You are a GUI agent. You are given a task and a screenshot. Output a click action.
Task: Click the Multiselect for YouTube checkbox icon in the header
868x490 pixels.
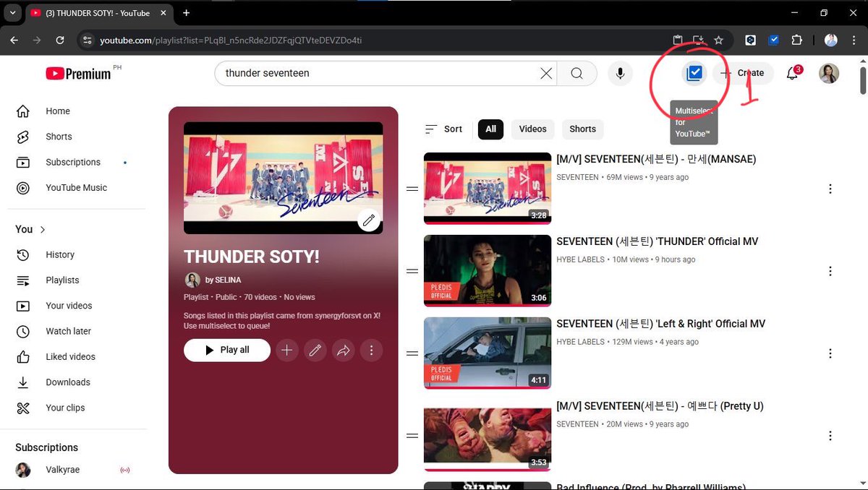coord(694,73)
